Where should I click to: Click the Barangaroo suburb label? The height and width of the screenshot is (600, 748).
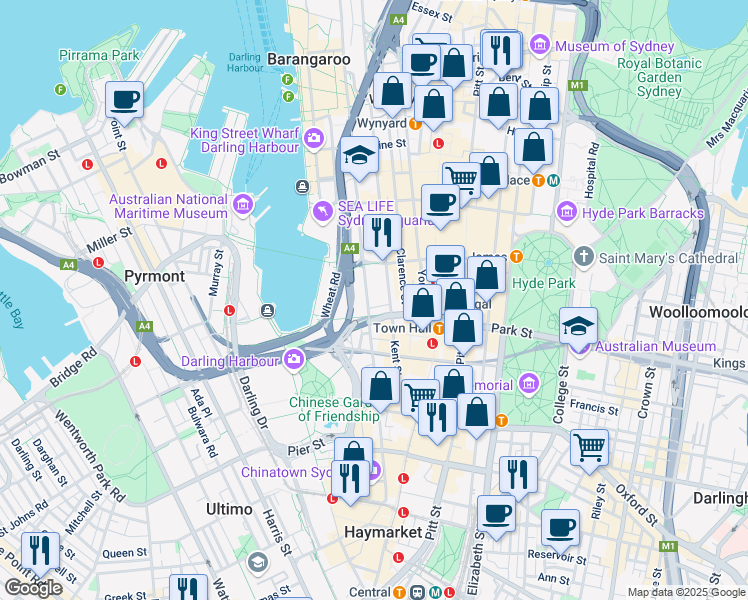(309, 59)
